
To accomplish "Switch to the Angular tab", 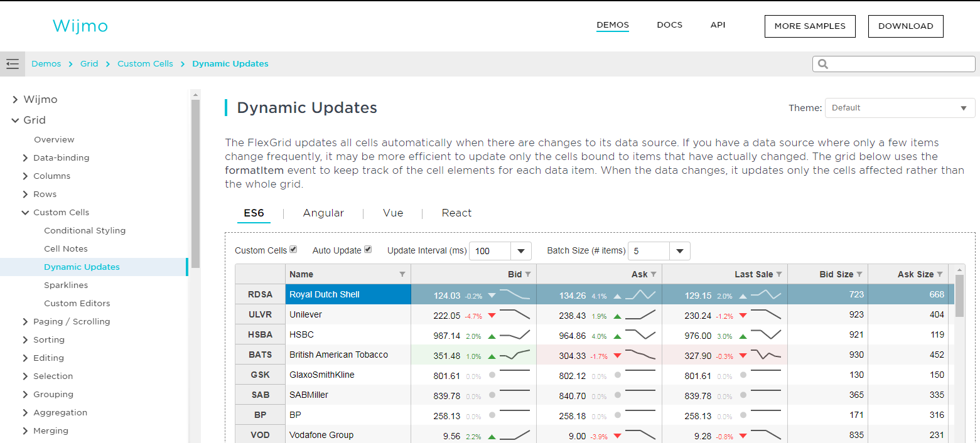I will click(x=323, y=213).
